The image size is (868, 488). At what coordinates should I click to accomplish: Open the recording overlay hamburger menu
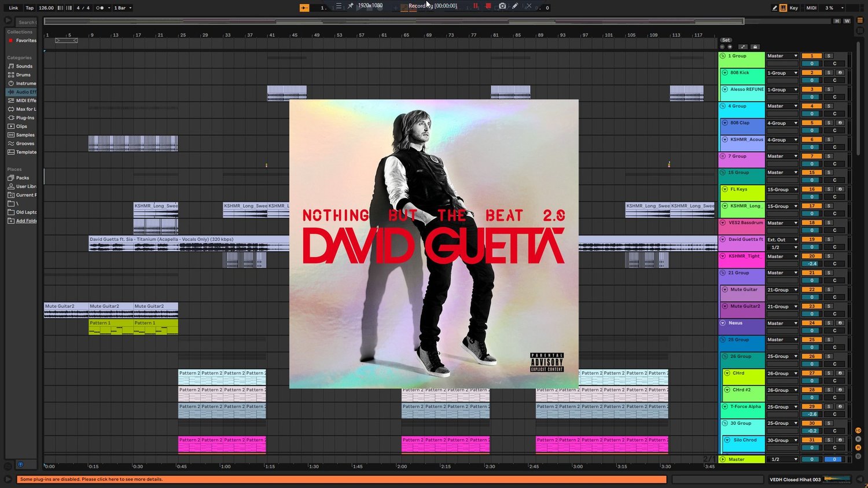point(339,6)
